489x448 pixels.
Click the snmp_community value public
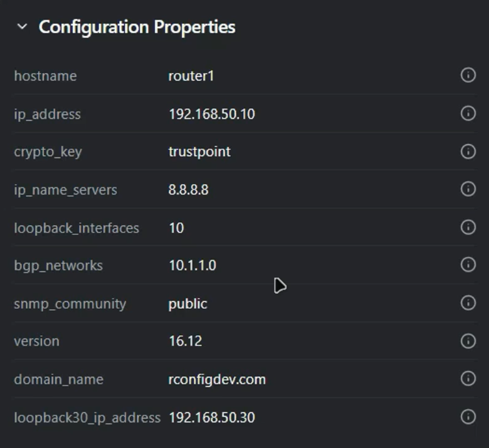coord(188,303)
